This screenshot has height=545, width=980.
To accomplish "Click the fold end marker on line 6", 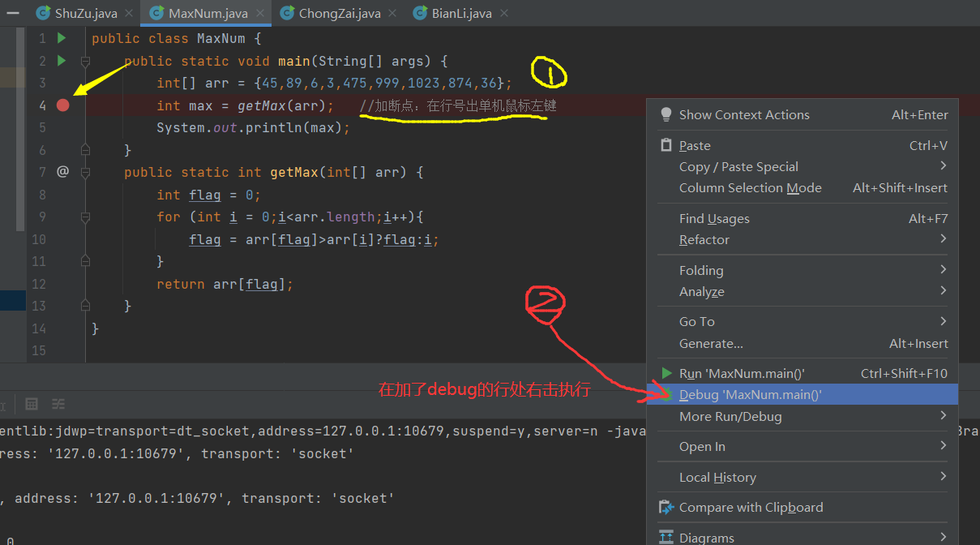I will (x=85, y=150).
